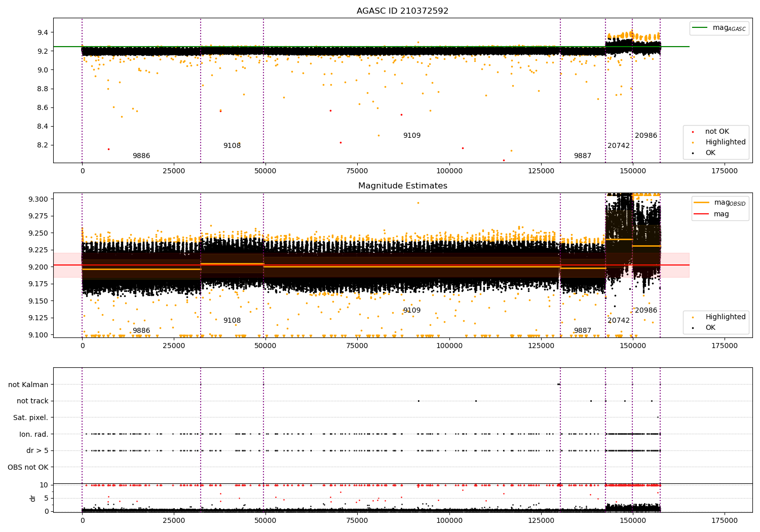The image size is (760, 532).
Task: Click label 20742 in Magnitude Estimates plot
Action: [x=619, y=320]
